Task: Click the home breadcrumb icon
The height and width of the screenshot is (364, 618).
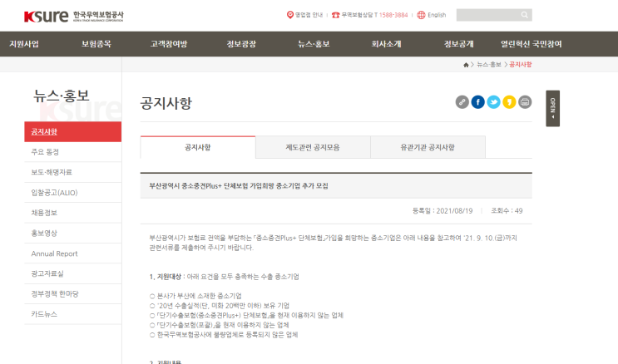Action: [466, 65]
